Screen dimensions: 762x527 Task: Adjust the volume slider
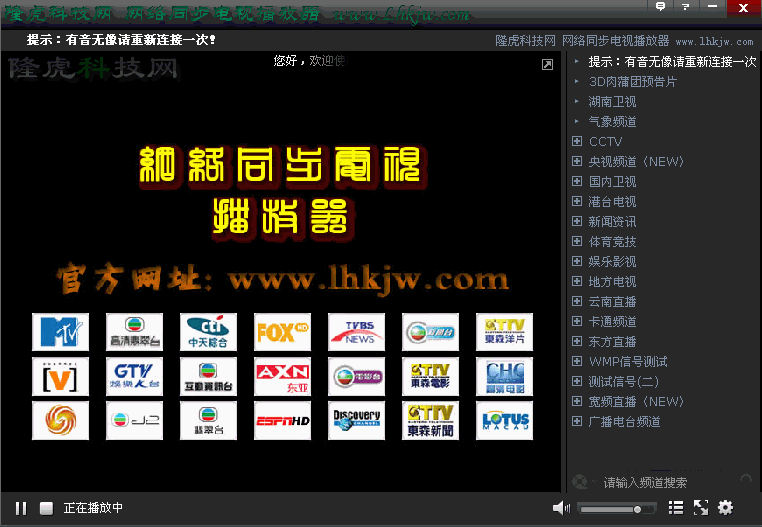[x=617, y=509]
